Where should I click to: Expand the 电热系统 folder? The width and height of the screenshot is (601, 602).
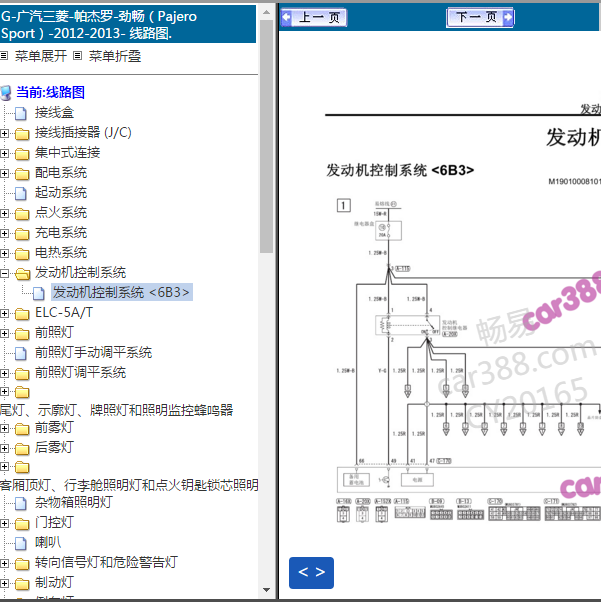4,253
